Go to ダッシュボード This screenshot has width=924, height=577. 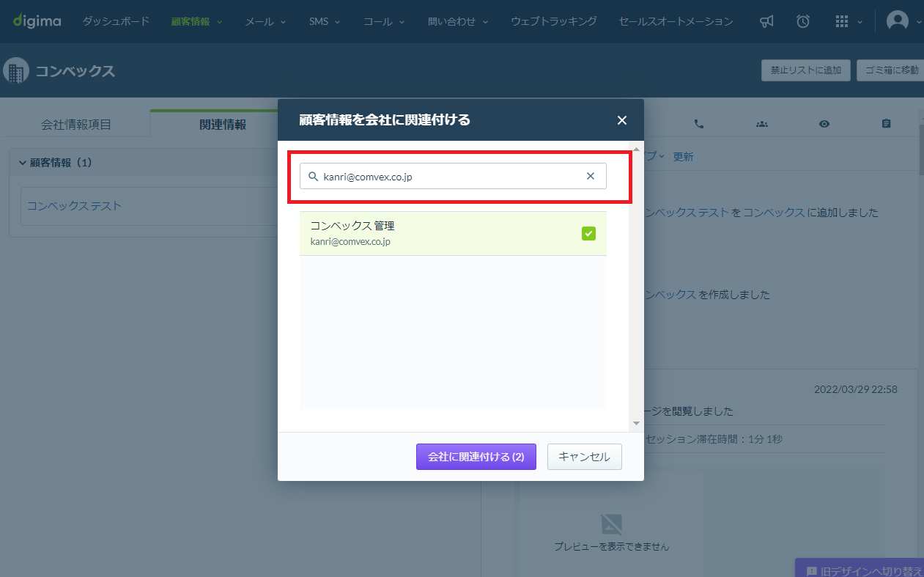click(x=116, y=21)
